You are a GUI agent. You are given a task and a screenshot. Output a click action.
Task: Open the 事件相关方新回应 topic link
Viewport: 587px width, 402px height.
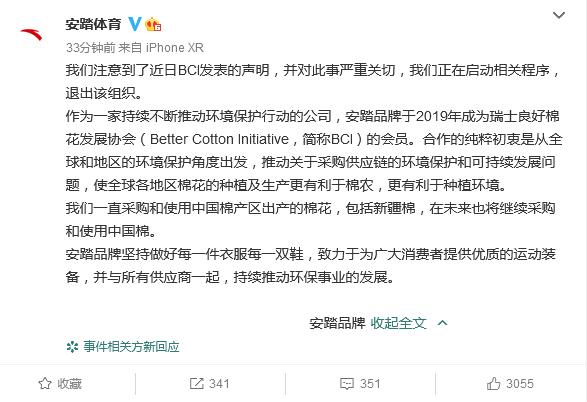[131, 347]
